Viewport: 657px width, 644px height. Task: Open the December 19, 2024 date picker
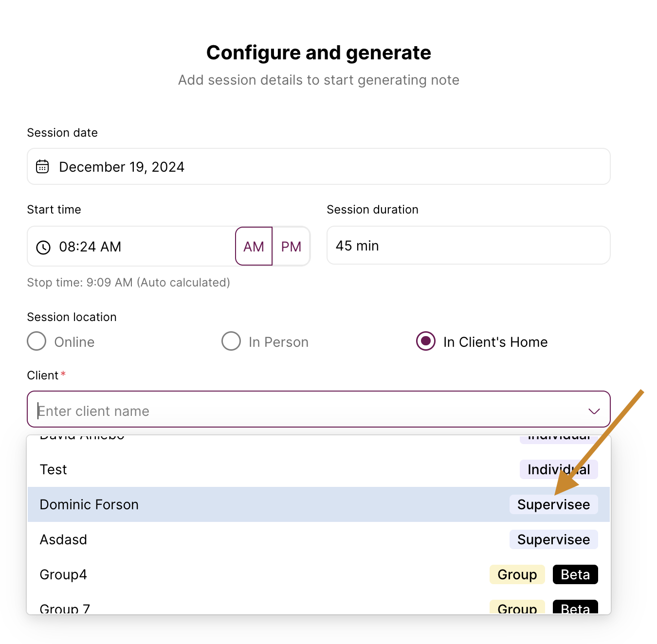click(319, 166)
